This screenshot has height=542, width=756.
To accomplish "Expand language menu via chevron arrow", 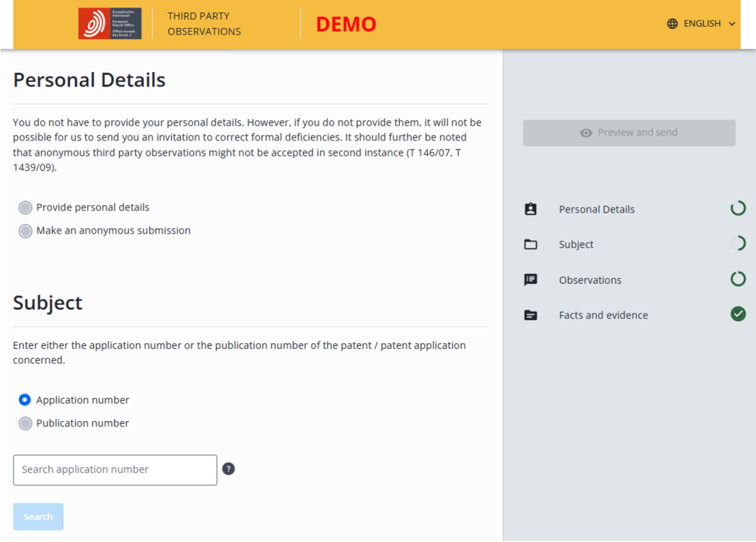I will tap(732, 24).
